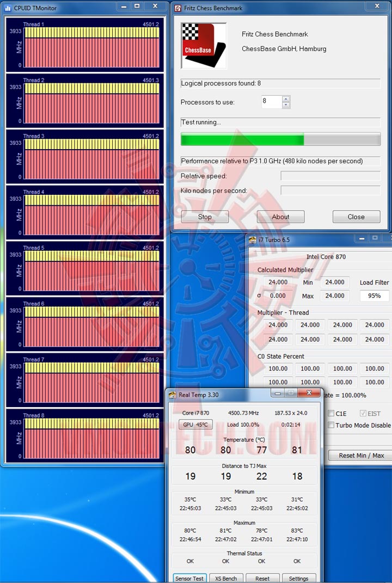Image resolution: width=392 pixels, height=583 pixels.
Task: Minimize the i7 Turbo 6.5 window
Action: click(x=362, y=238)
